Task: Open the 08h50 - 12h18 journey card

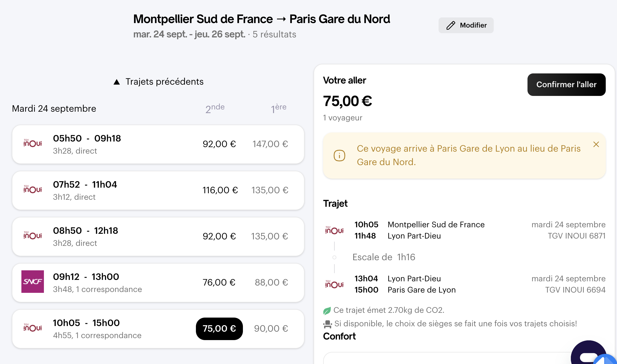Action: [x=158, y=237]
